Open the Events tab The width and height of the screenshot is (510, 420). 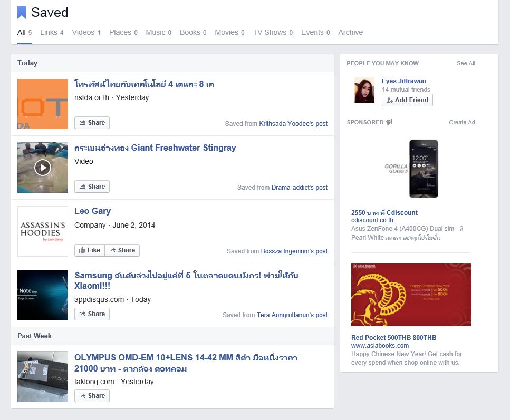[x=315, y=32]
